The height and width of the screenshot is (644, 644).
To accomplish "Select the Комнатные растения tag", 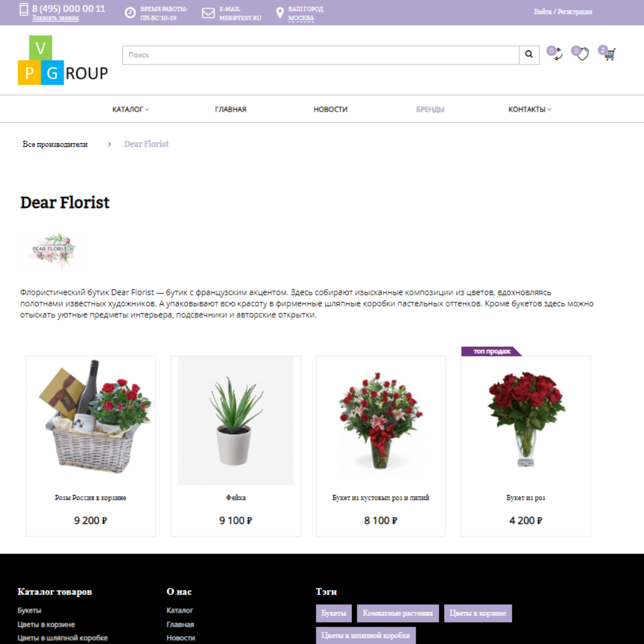I will (x=398, y=613).
